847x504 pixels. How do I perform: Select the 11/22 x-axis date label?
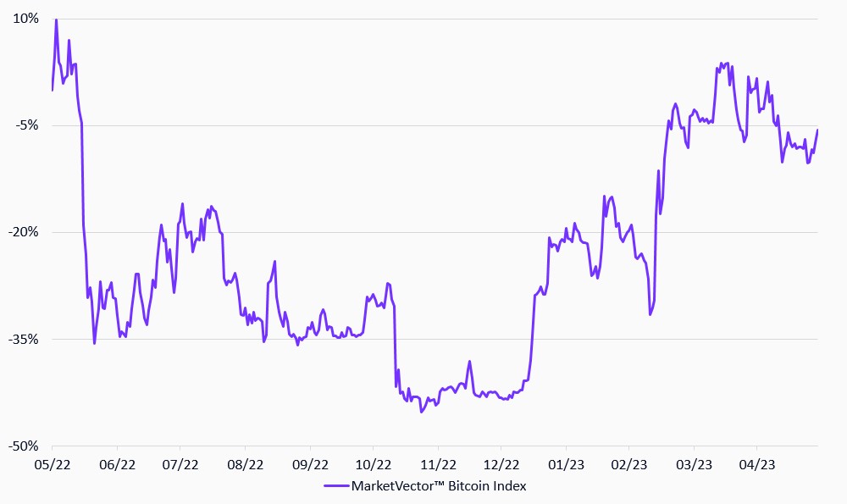coord(437,464)
